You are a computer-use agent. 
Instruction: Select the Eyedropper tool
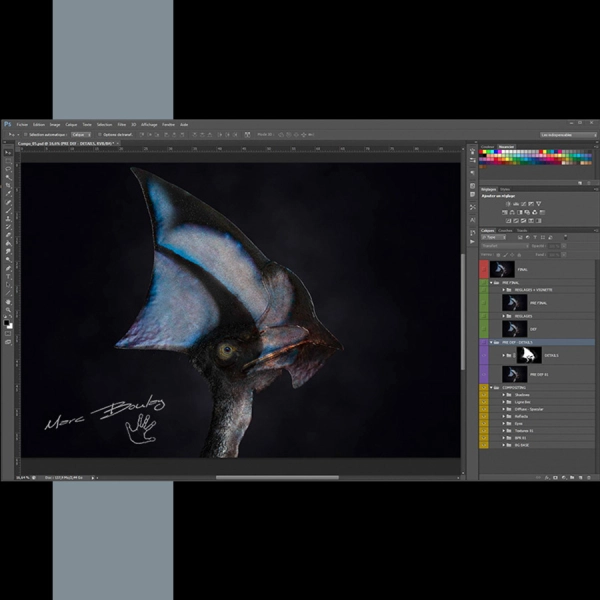coord(8,194)
